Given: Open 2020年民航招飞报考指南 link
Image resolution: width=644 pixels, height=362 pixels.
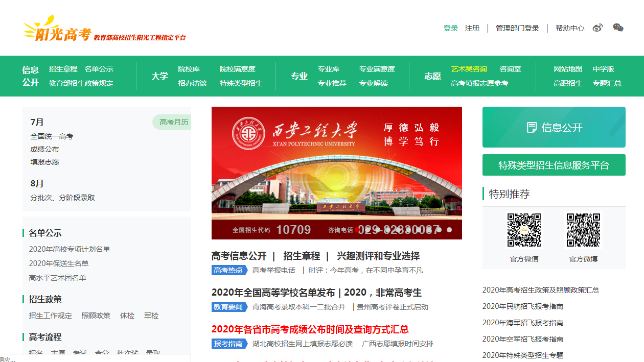Looking at the screenshot, I should click(x=523, y=306).
